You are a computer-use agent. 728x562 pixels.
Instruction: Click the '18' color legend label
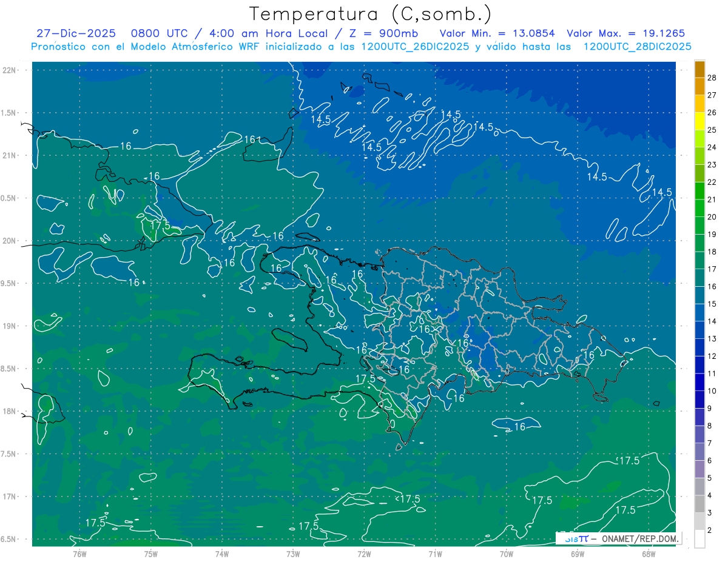point(712,252)
